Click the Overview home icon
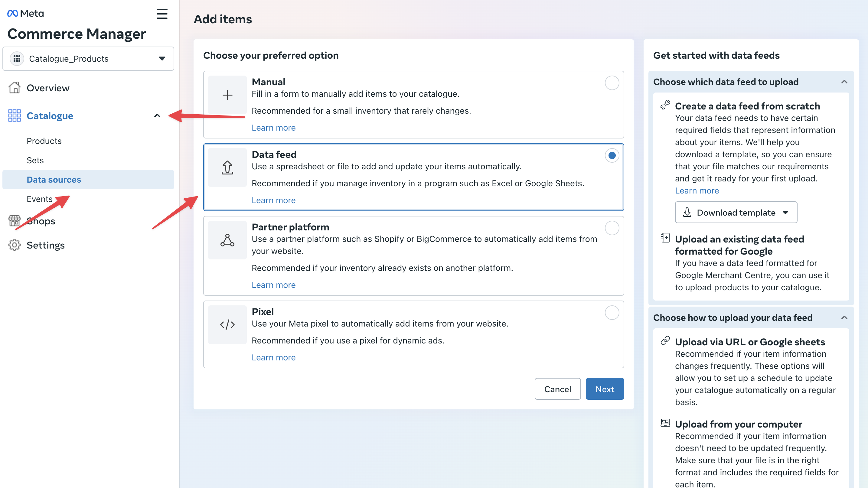Screen dimensions: 868x488 [14, 88]
